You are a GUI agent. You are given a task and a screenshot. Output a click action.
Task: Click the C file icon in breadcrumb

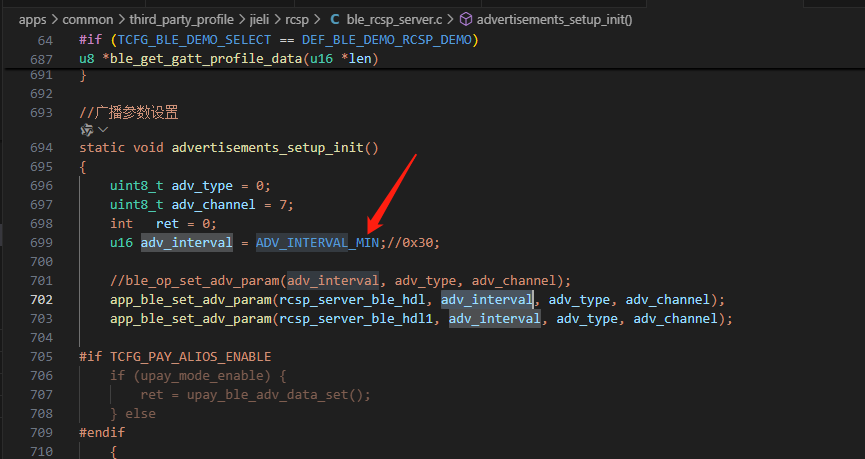pos(334,20)
